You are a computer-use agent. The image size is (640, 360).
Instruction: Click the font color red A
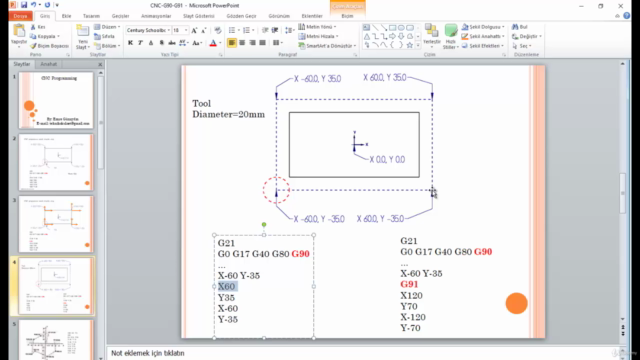[213, 43]
